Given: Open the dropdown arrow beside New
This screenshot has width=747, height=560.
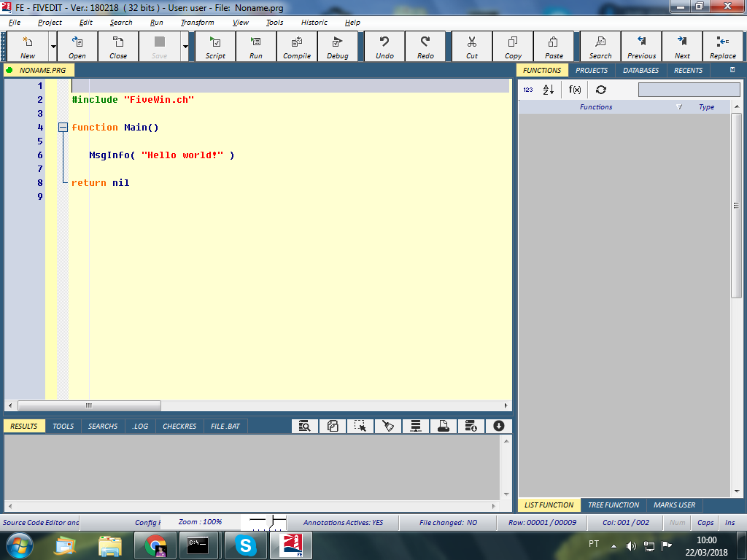Looking at the screenshot, I should point(53,47).
